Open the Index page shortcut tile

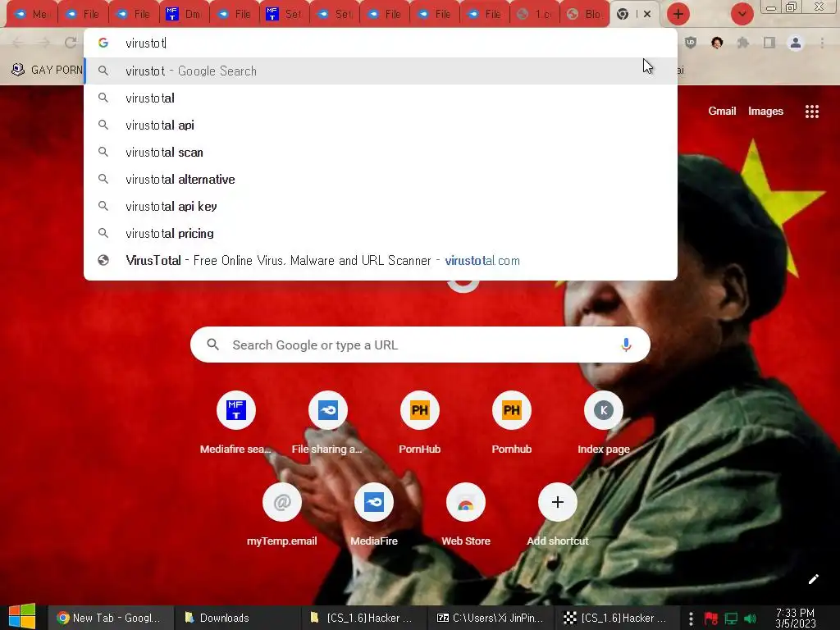(603, 411)
